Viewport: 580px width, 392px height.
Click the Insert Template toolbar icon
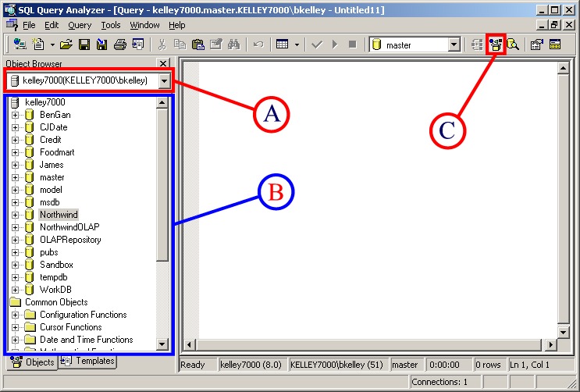[x=138, y=45]
